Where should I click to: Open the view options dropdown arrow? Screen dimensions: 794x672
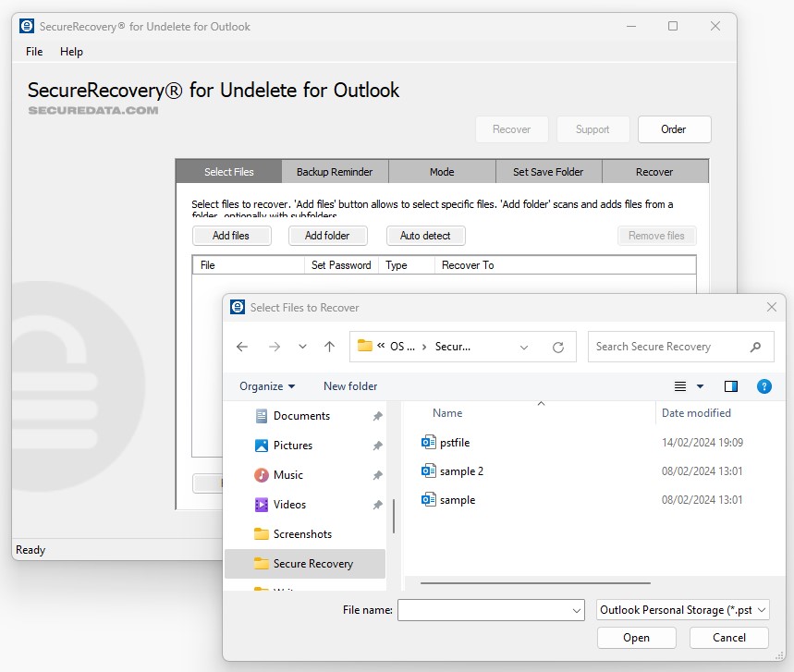(x=700, y=386)
